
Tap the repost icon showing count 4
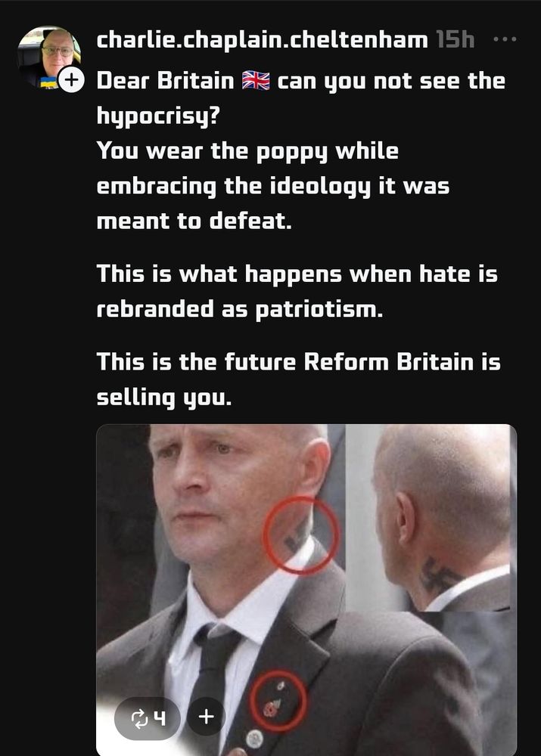pyautogui.click(x=148, y=717)
